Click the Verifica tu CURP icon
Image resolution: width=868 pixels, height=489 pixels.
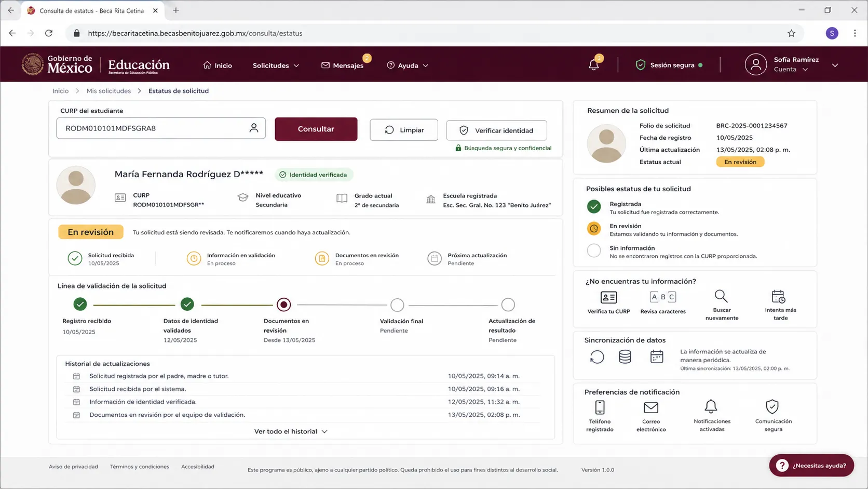[608, 297]
